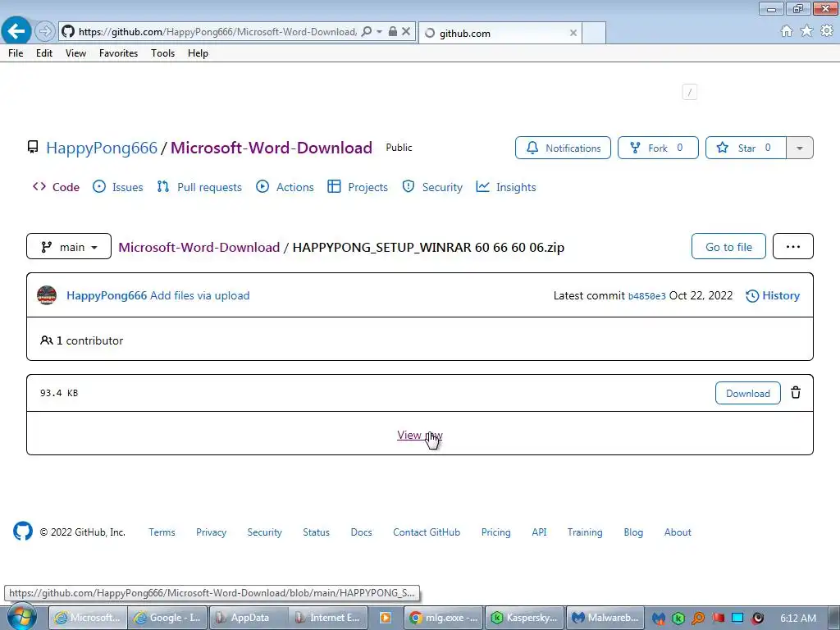
Task: View file History
Action: [773, 295]
